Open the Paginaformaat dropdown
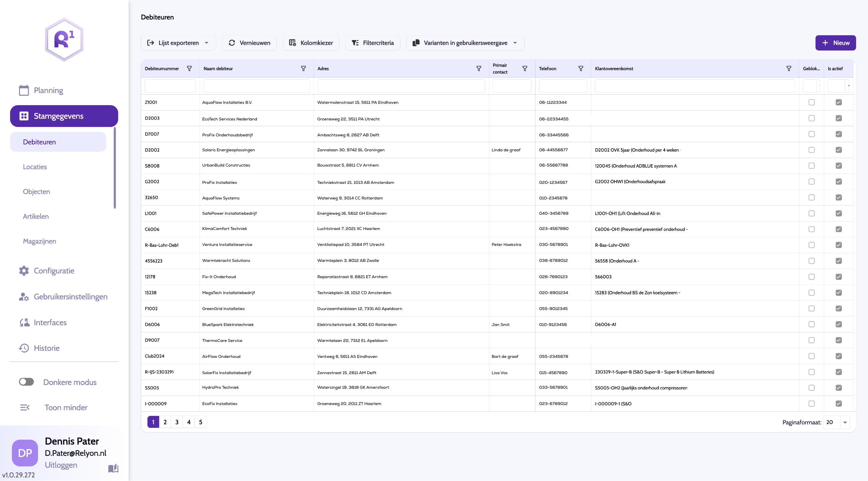 coord(845,422)
